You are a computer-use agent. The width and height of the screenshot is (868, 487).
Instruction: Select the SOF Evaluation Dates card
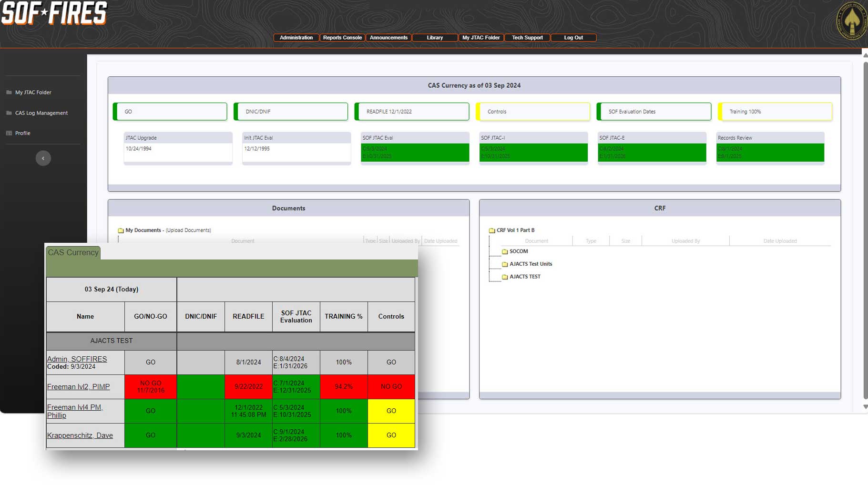pos(654,112)
